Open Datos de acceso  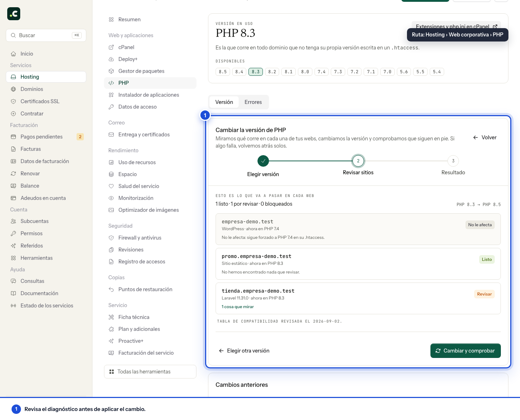pos(150,107)
